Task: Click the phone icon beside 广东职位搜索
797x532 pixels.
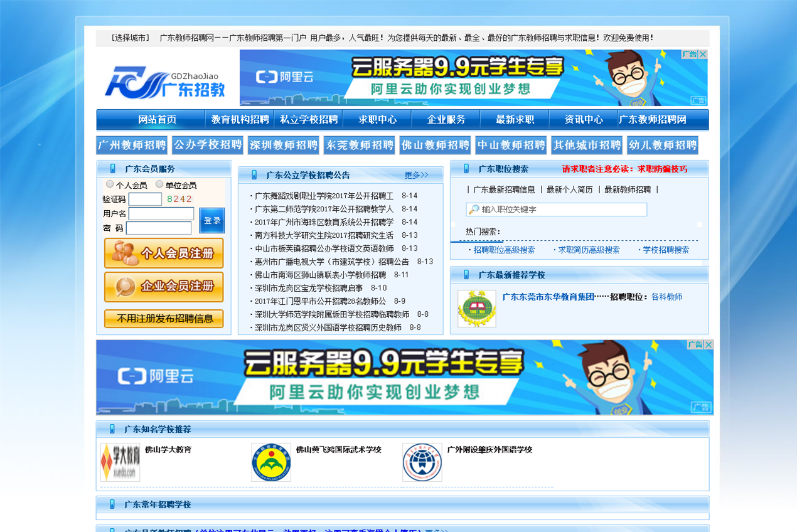Action: click(466, 169)
